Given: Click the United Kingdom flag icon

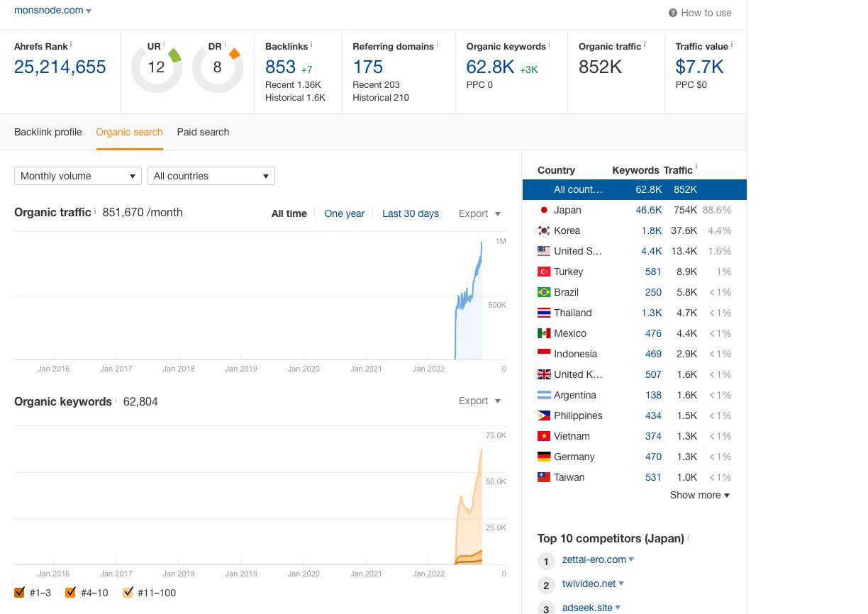Looking at the screenshot, I should [x=544, y=374].
